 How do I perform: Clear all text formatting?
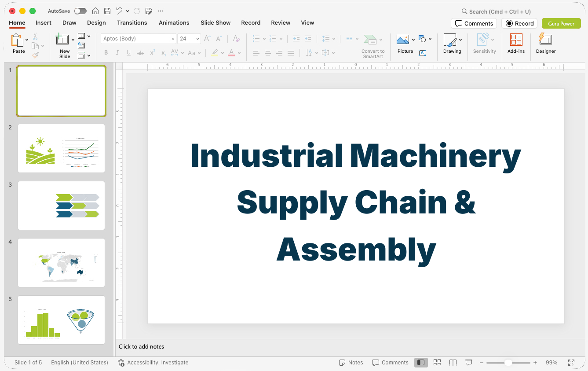click(236, 39)
